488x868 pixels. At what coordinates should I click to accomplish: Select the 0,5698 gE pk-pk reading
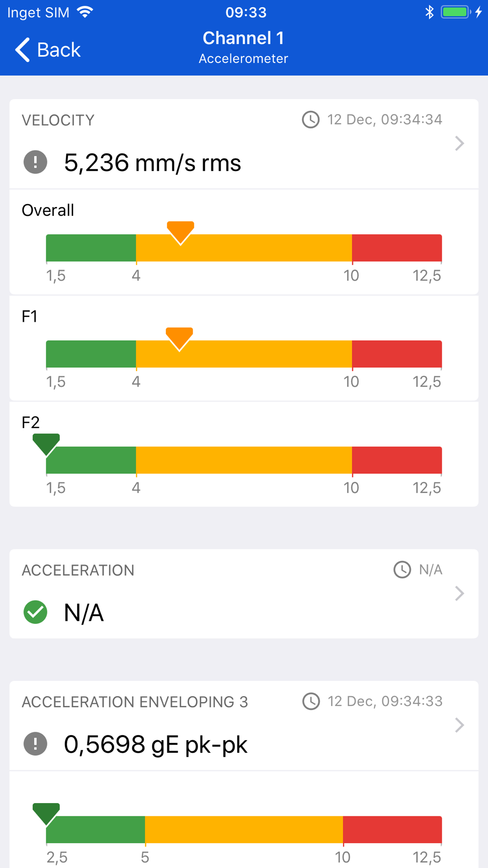156,745
